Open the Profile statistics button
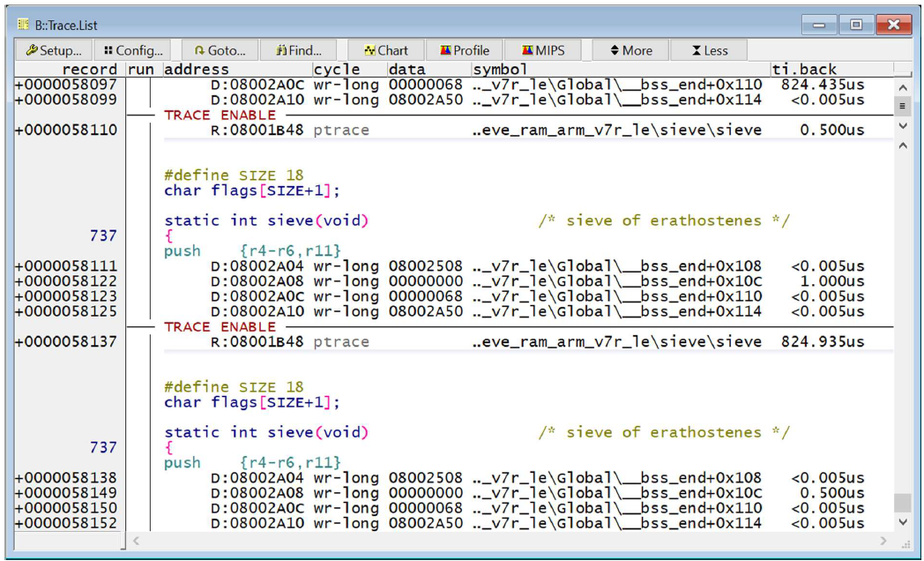Screen dimensions: 924x561 click(x=465, y=50)
